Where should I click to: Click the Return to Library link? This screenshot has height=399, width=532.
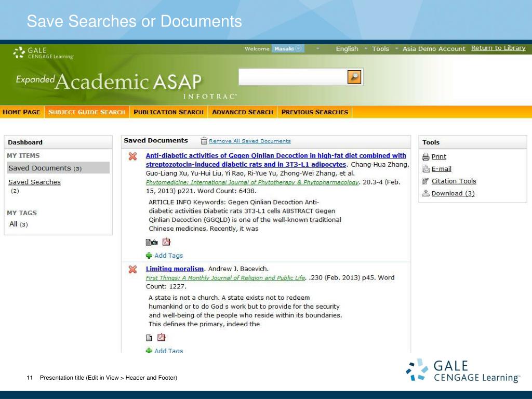(x=498, y=48)
